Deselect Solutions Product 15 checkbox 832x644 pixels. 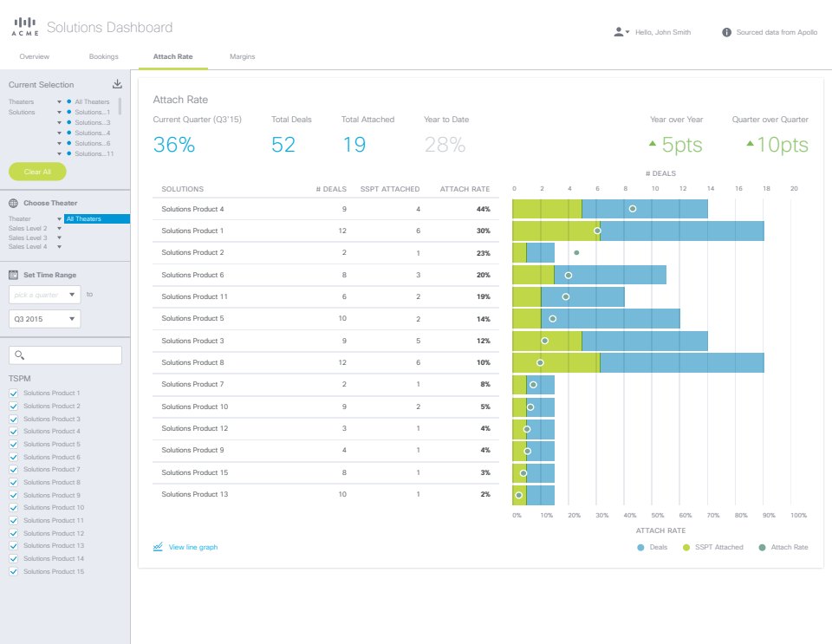click(13, 572)
